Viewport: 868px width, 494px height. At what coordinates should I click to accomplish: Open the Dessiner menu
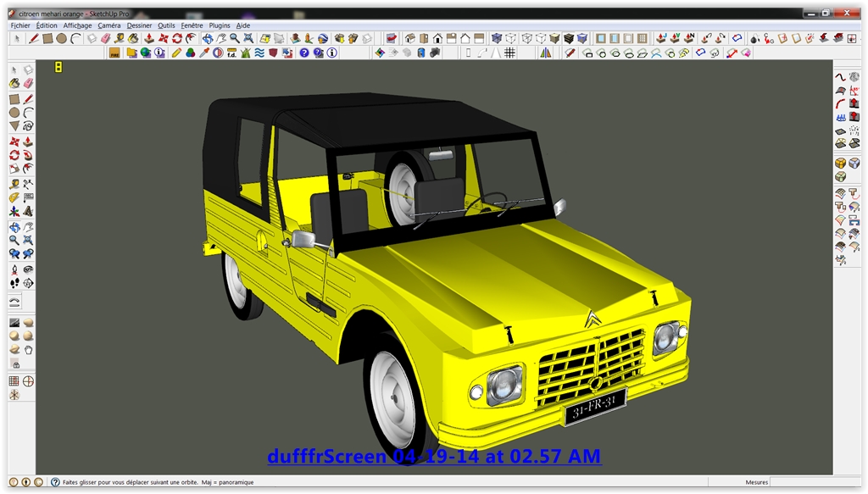pos(139,25)
